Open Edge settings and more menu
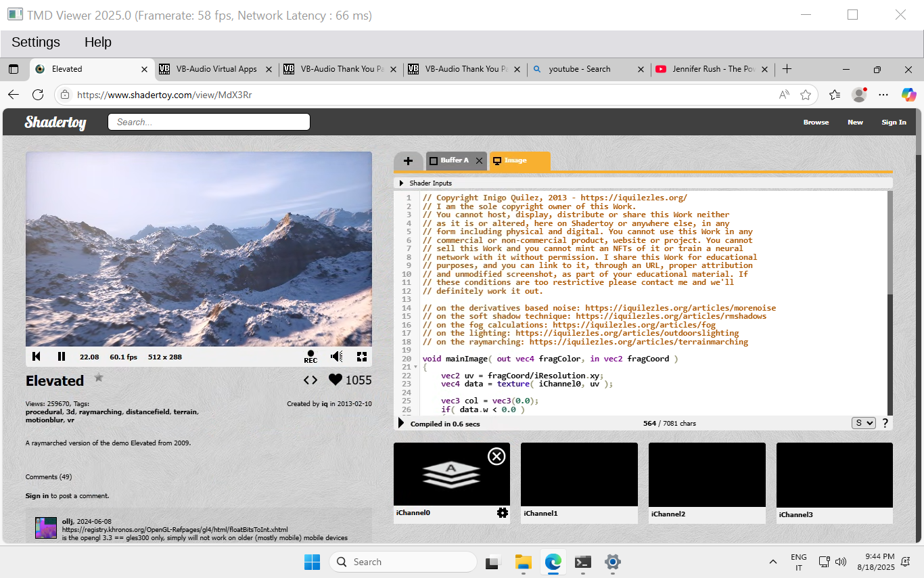924x578 pixels. [883, 95]
